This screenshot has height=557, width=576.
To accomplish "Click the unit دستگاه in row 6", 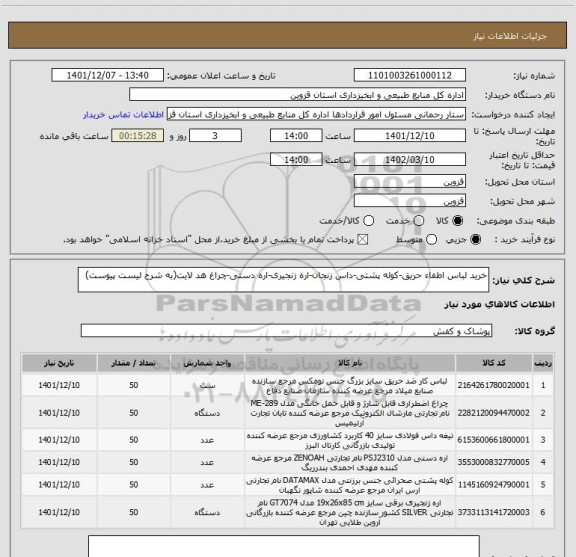I will pos(207,513).
